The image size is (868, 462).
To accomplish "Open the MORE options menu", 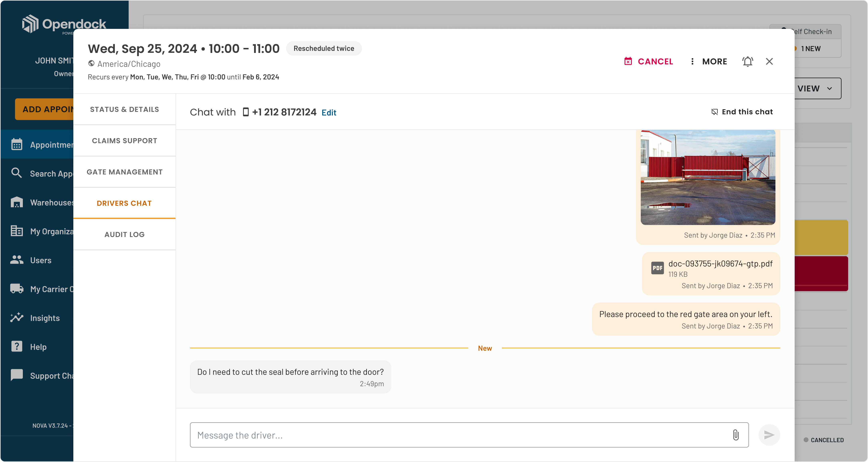I will click(709, 61).
